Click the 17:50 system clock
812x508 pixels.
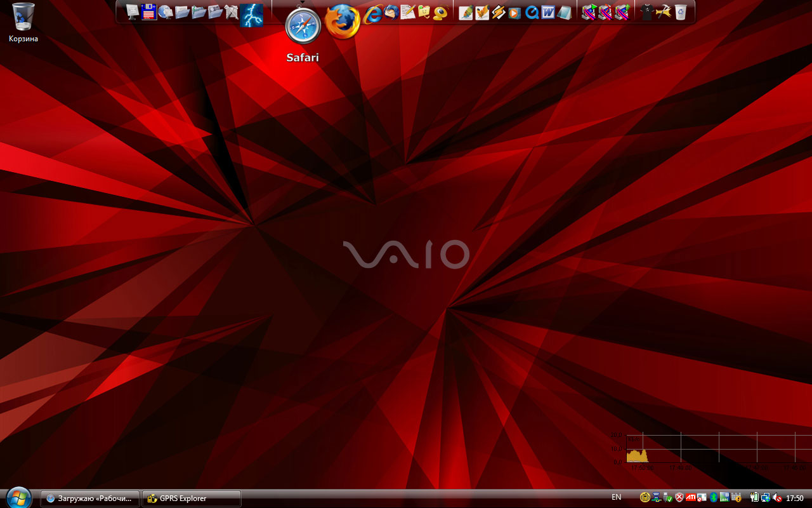click(x=795, y=498)
